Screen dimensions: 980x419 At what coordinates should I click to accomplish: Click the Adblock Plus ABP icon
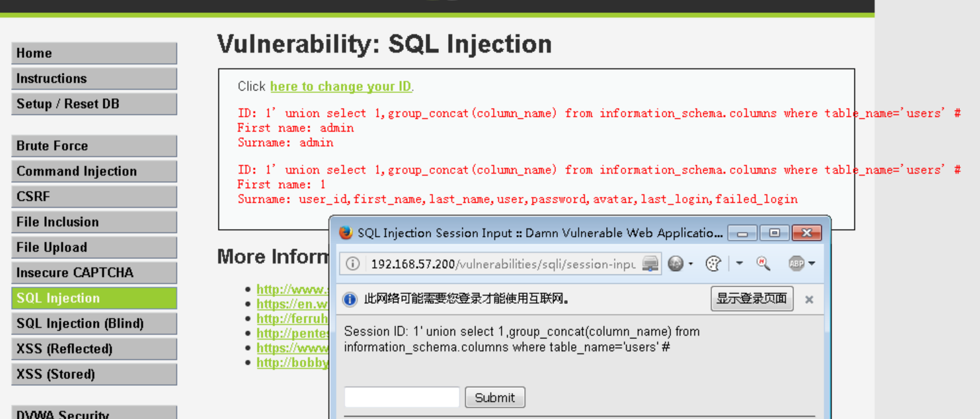tap(796, 264)
